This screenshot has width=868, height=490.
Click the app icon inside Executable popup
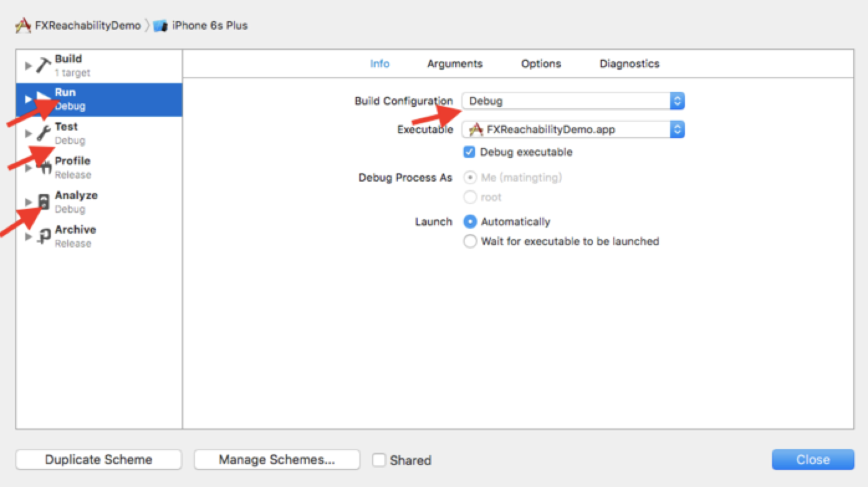click(x=476, y=129)
